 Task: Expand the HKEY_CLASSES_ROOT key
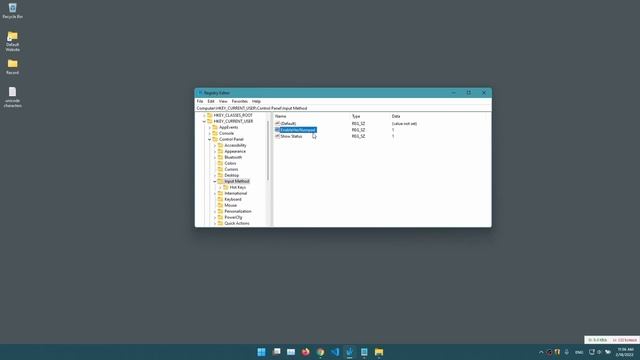pyautogui.click(x=204, y=116)
